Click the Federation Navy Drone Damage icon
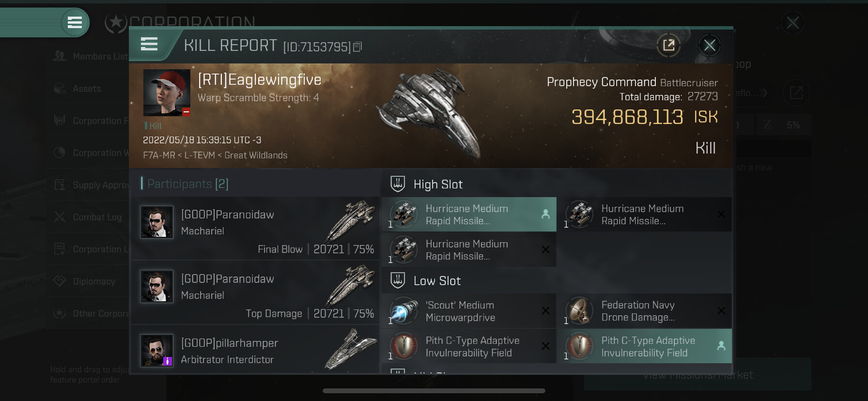Image resolution: width=868 pixels, height=401 pixels. coord(579,311)
